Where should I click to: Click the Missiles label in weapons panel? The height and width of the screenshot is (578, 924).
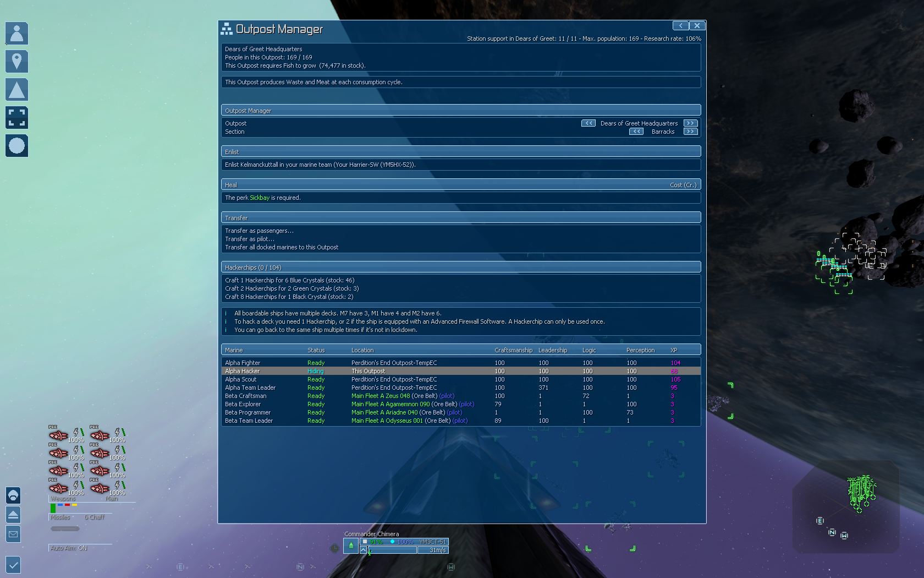[61, 517]
